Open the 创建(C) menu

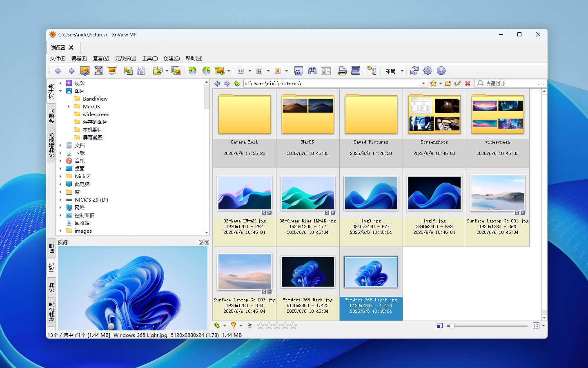pos(172,58)
